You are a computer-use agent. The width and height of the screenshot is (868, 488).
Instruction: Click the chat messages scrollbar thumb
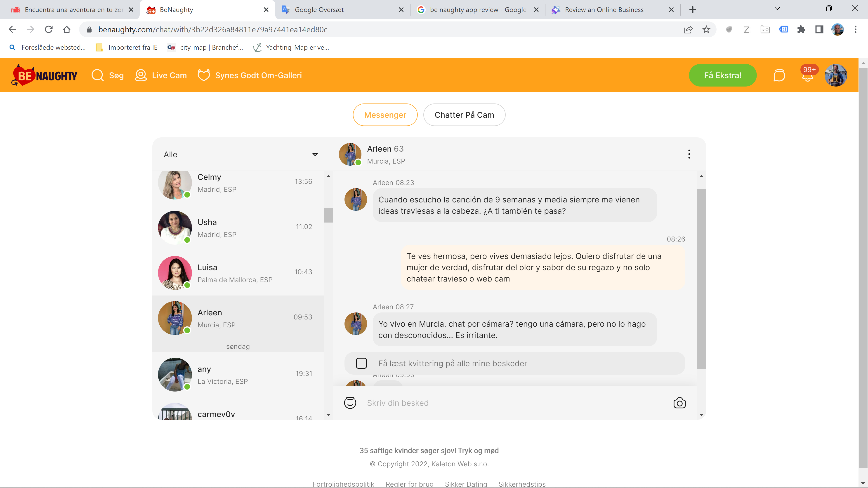tap(701, 279)
